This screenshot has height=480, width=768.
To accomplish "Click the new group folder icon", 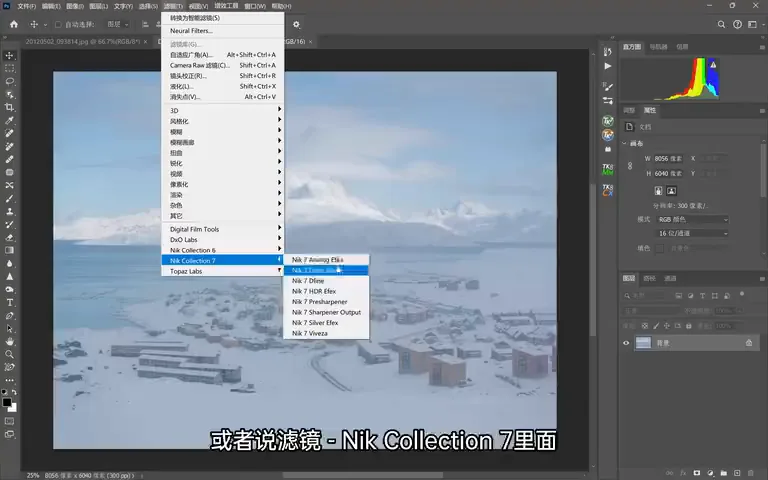I will point(723,473).
